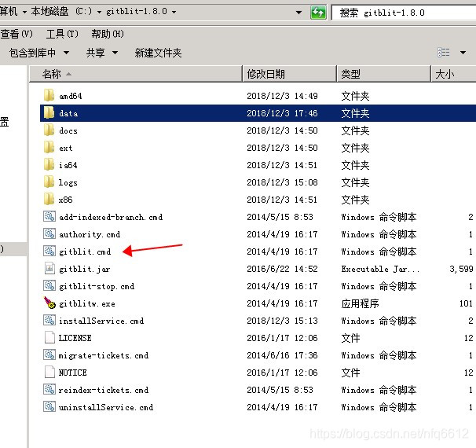Click the data folder icon
Viewport: 476px width, 448px height.
click(49, 112)
